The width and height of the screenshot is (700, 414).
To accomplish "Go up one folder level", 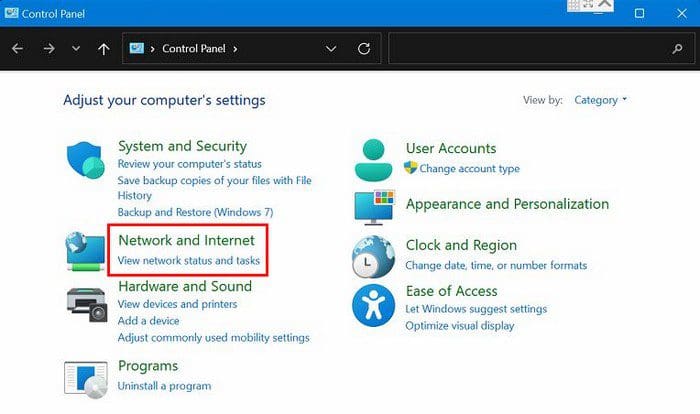I will coord(104,49).
